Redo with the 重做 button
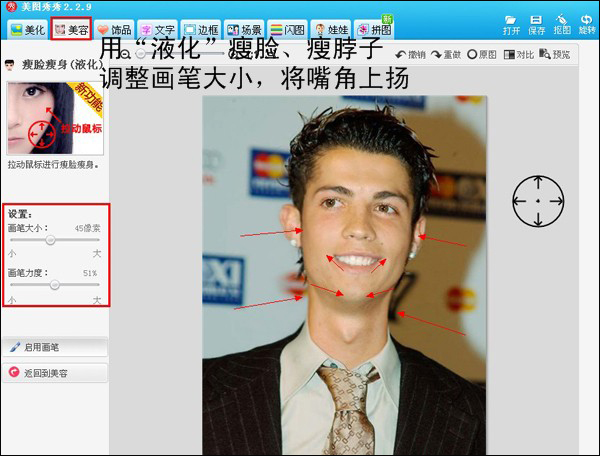This screenshot has width=600, height=456. click(x=446, y=54)
